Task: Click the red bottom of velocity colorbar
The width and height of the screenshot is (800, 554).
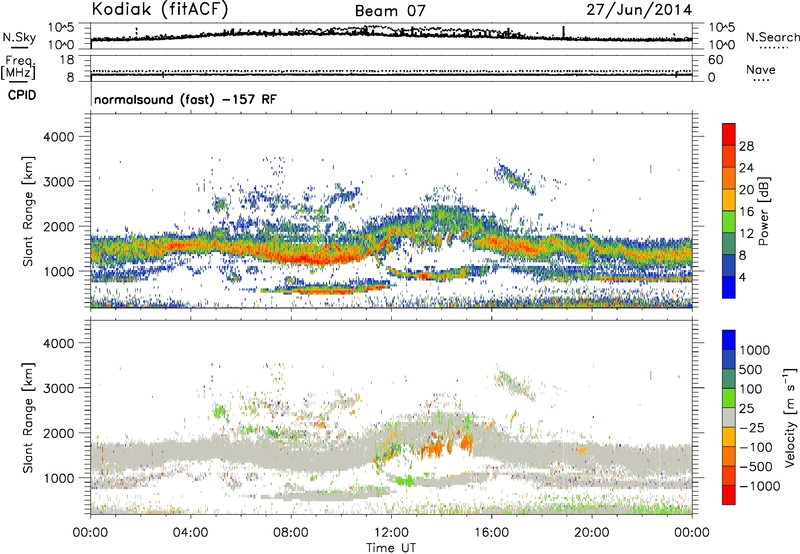Action: pos(729,495)
